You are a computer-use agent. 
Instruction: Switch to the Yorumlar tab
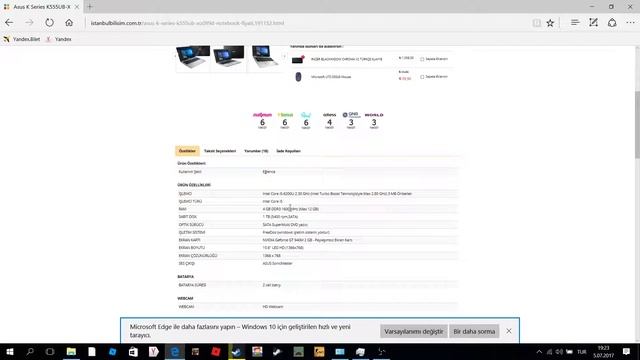pos(256,151)
